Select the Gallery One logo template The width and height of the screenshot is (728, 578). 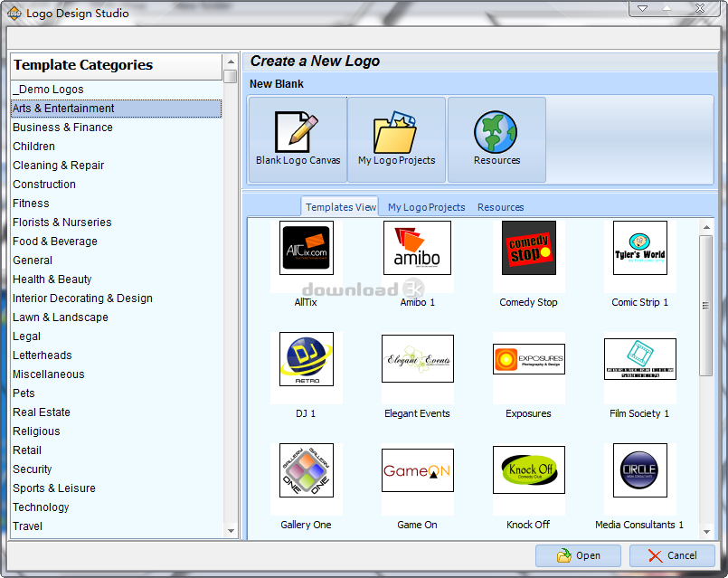pos(307,470)
